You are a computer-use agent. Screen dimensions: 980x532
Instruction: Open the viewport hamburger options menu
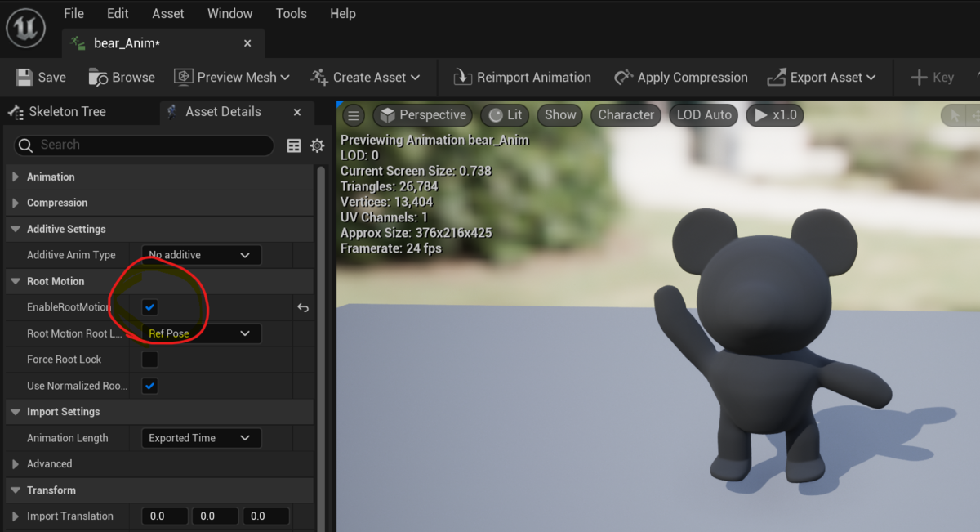click(354, 115)
